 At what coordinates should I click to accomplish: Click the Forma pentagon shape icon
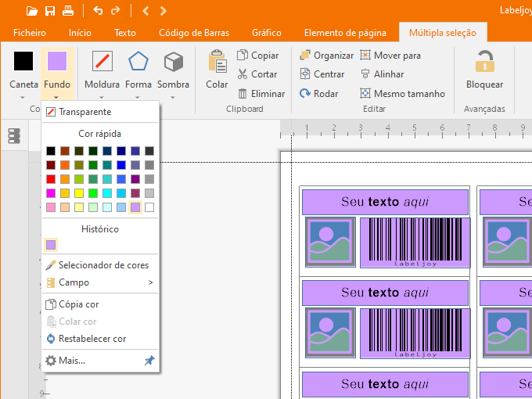138,61
